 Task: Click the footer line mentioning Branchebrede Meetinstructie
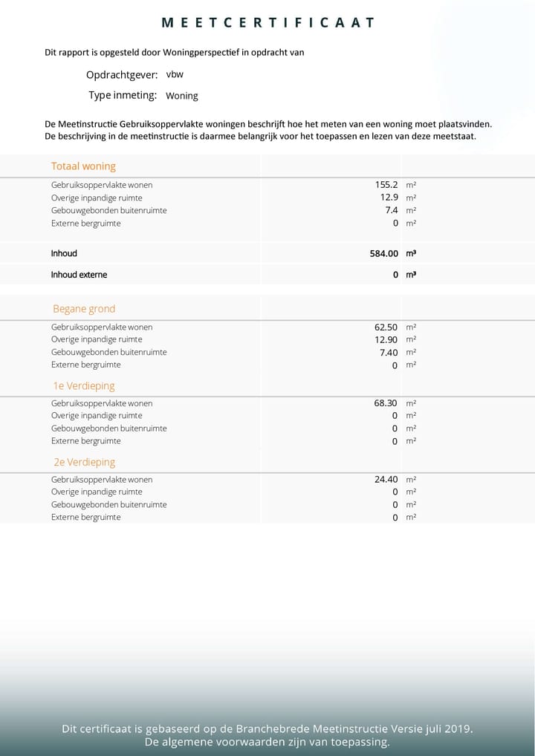coord(267,729)
